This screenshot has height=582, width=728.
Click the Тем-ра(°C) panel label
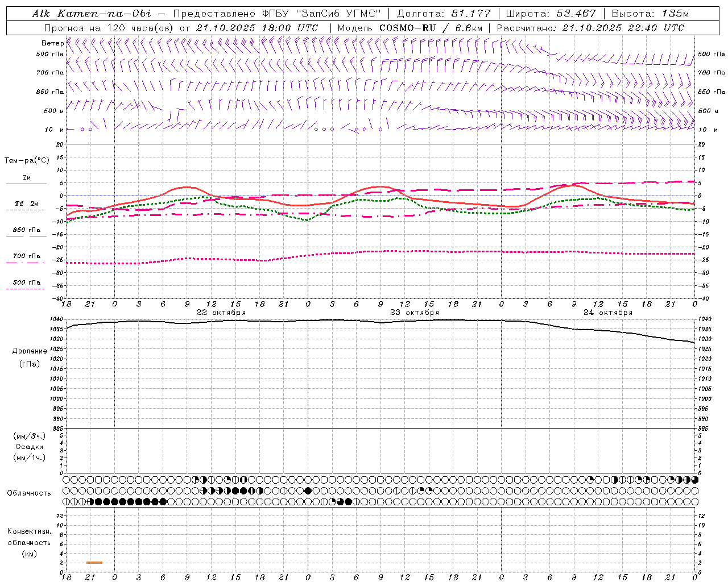tap(27, 161)
